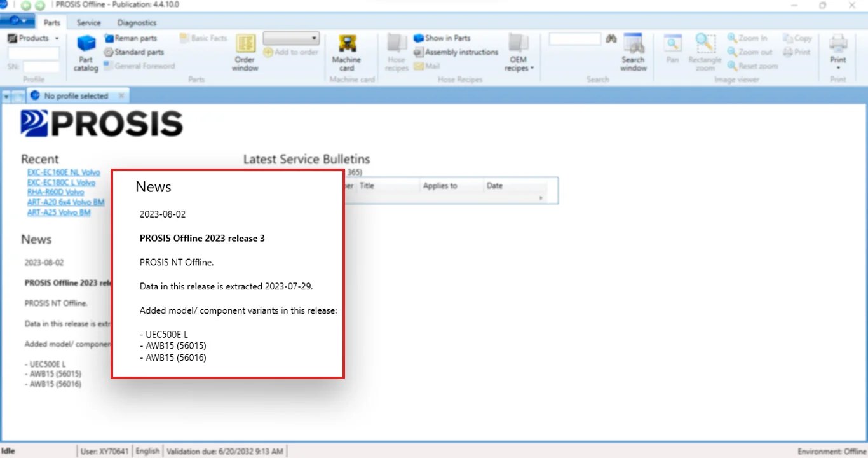Open Standard parts
The height and width of the screenshot is (458, 868).
(133, 52)
